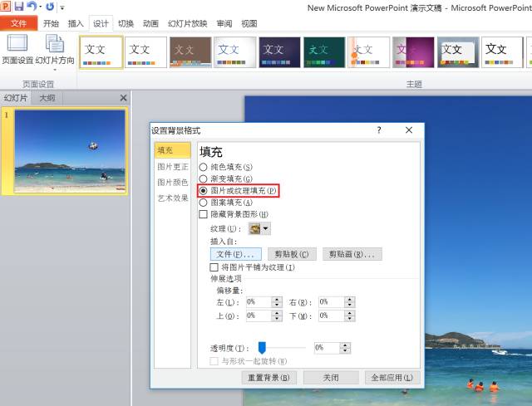Screen dimensions: 532x406
Task: Open the 文件 File tab
Action: 18,23
